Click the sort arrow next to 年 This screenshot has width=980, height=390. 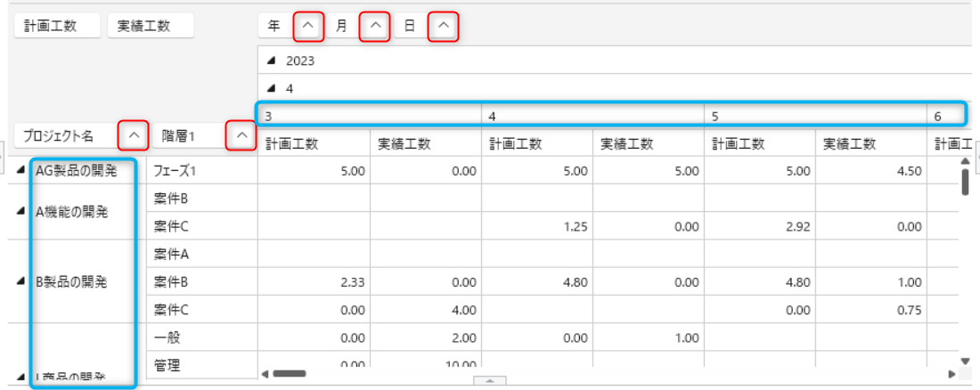(307, 27)
